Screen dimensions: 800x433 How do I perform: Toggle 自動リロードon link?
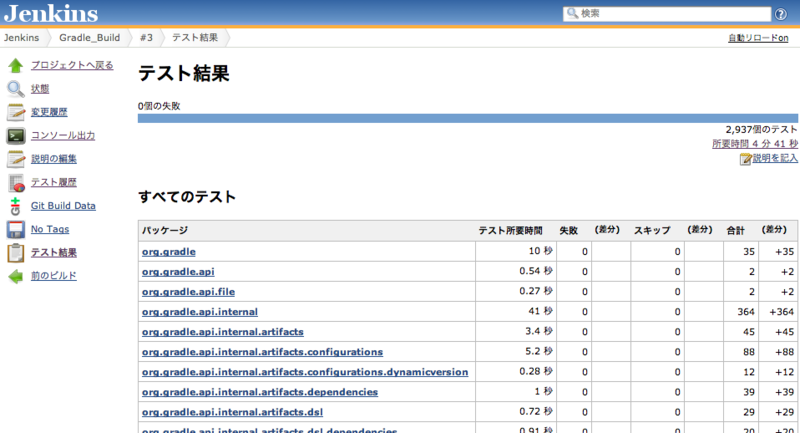758,38
